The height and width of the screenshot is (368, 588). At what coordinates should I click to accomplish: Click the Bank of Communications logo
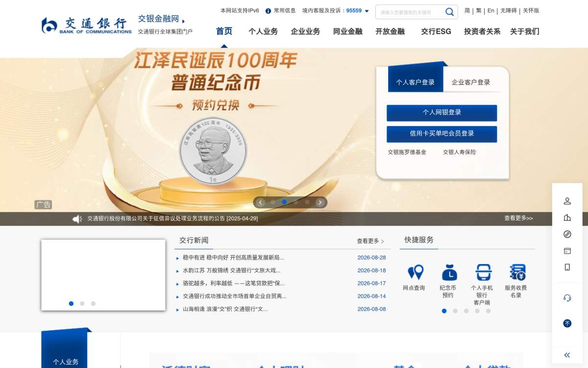point(87,26)
